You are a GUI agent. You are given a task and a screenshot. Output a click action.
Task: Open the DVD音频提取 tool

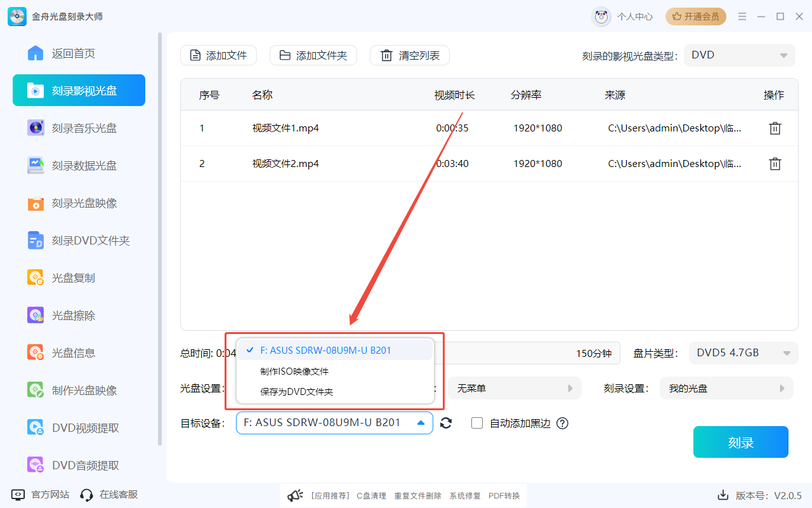point(79,465)
